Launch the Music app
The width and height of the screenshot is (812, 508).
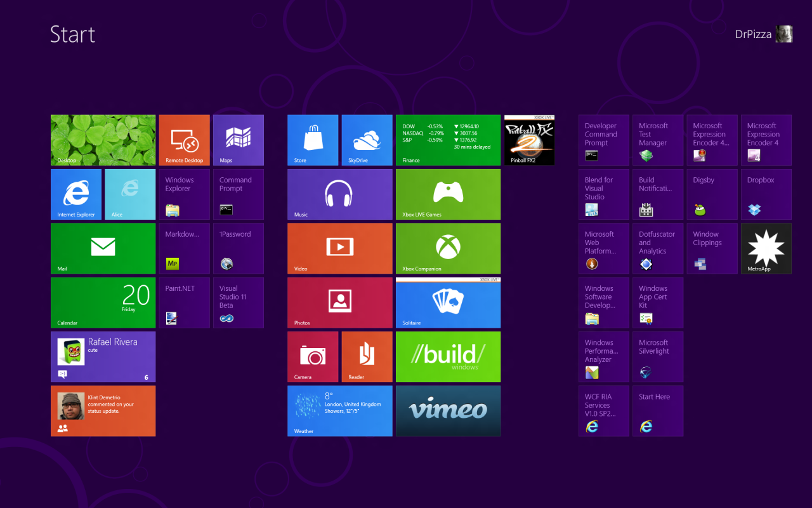(339, 194)
